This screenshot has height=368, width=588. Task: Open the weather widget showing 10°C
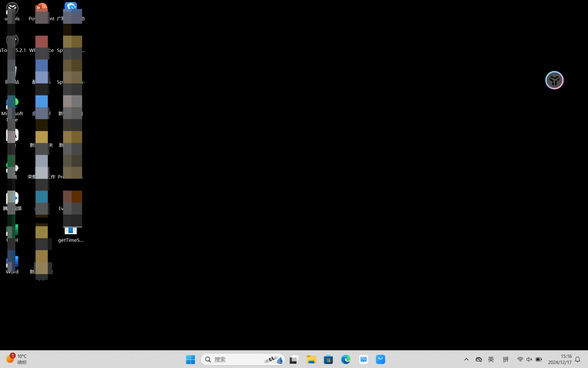tap(17, 359)
